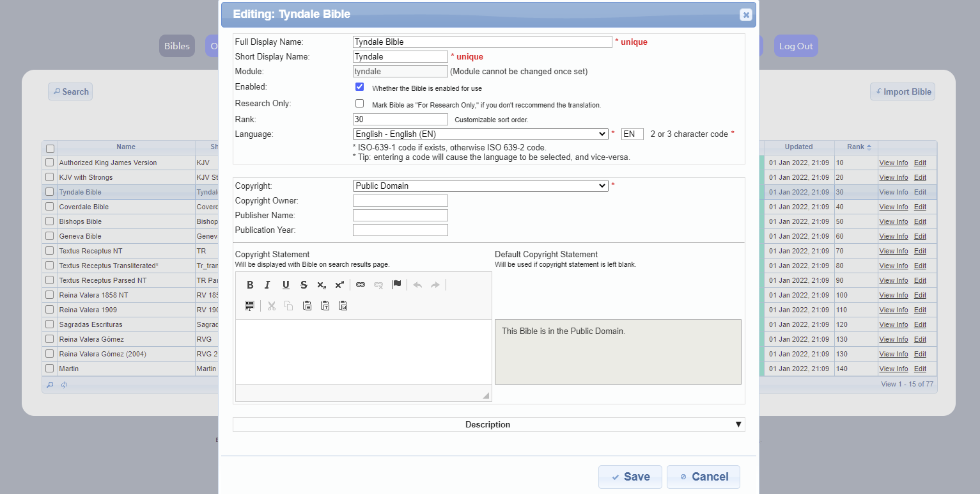Click the Import Bible button

coord(903,92)
